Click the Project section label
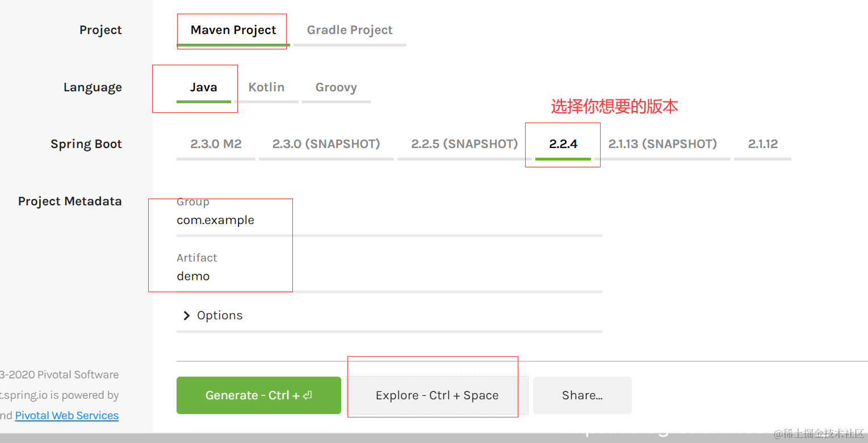Screen dimensions: 868x443 (100, 30)
